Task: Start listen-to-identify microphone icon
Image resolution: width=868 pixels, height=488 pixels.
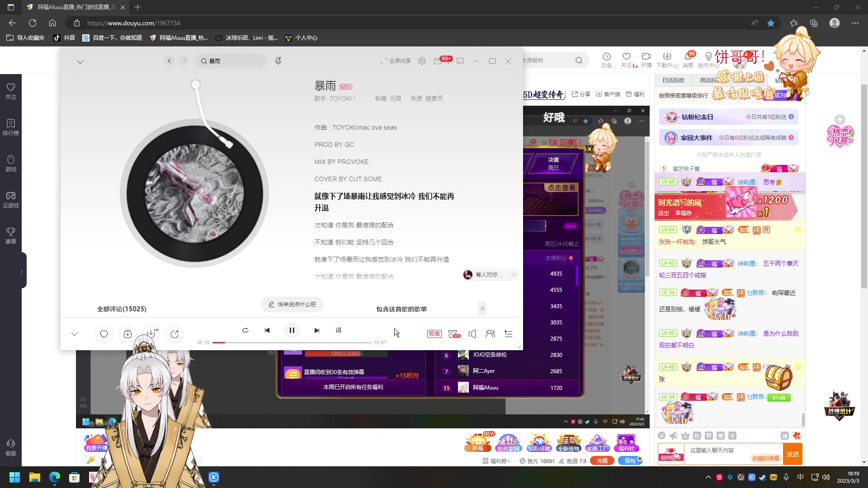Action: [278, 61]
